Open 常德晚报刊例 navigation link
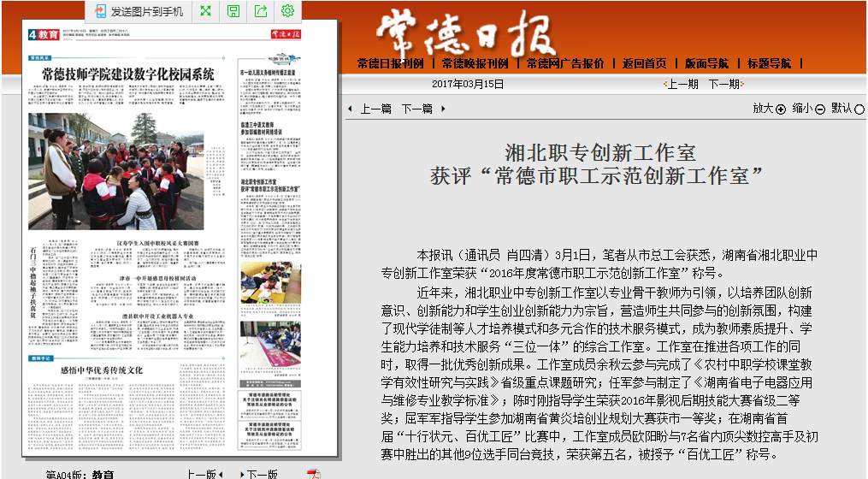The image size is (868, 479). coord(475,63)
